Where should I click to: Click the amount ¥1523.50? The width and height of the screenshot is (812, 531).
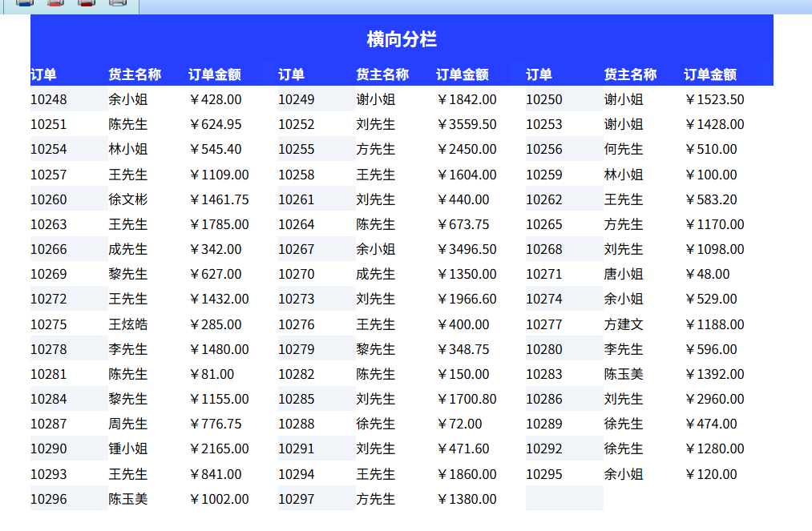pos(714,99)
